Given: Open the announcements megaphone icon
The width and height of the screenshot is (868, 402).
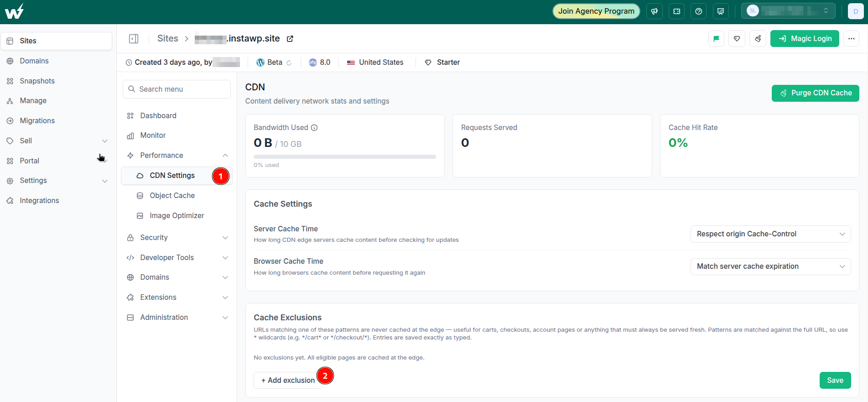Looking at the screenshot, I should tap(655, 11).
